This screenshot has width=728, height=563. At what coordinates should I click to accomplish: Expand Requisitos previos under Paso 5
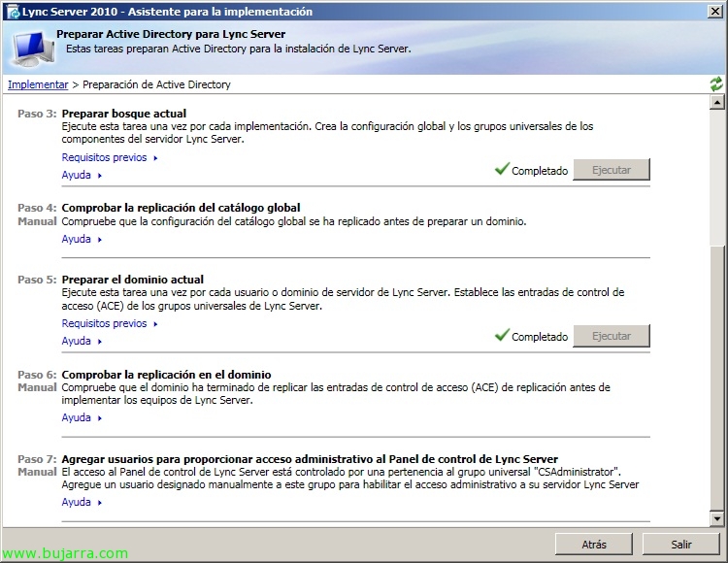point(110,323)
